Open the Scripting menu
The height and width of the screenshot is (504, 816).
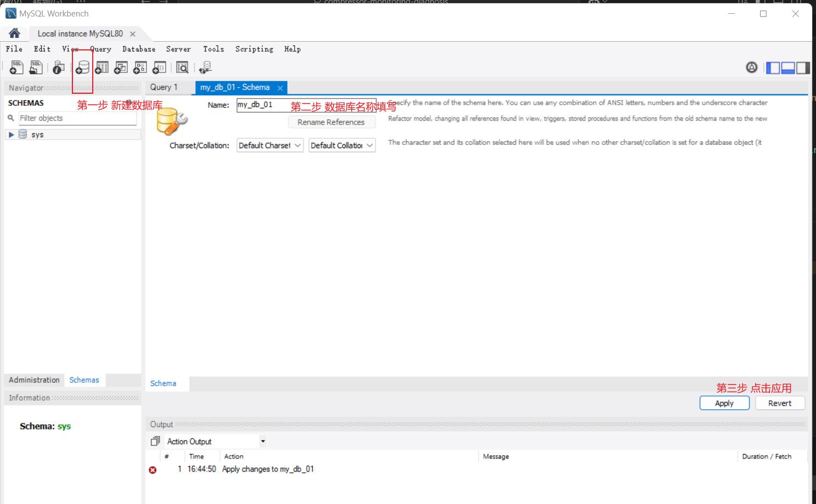coord(254,49)
